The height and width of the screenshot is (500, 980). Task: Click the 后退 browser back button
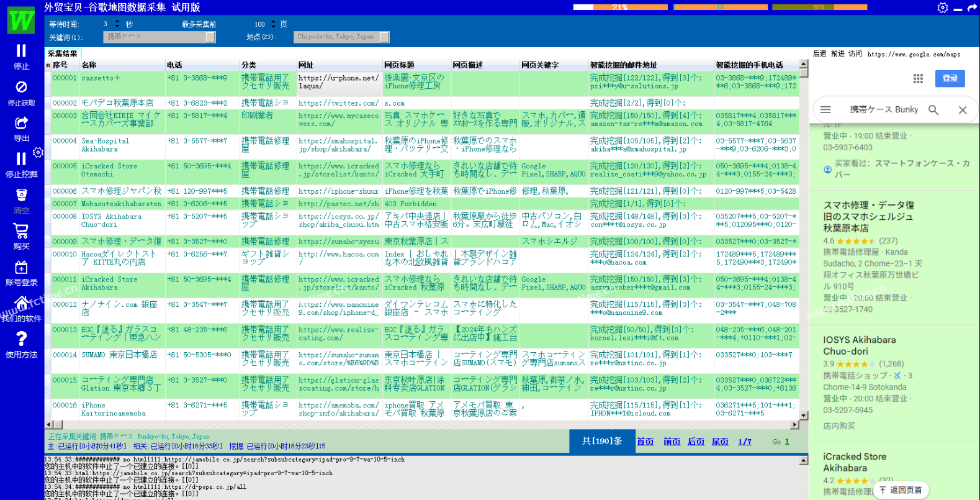819,54
